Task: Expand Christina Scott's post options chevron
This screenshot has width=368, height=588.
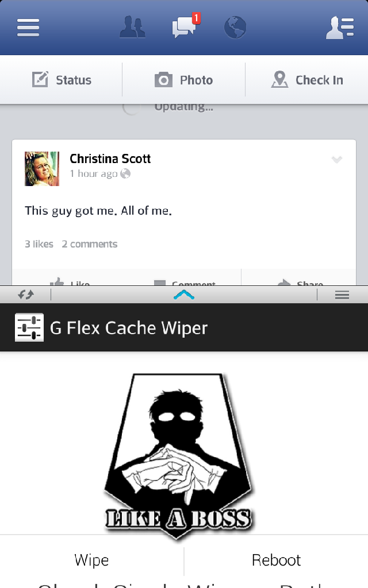Action: coord(337,160)
